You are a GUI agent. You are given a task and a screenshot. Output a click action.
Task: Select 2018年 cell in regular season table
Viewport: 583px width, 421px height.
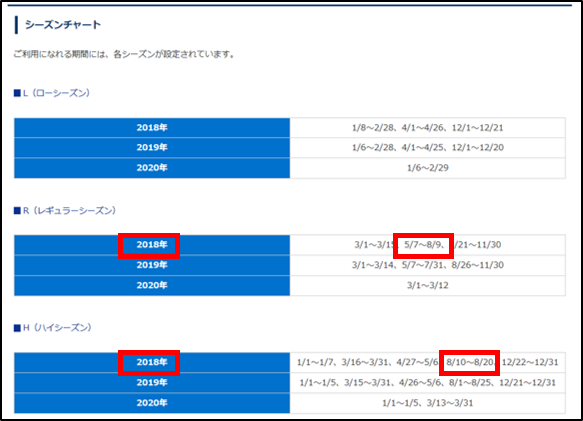pyautogui.click(x=152, y=245)
